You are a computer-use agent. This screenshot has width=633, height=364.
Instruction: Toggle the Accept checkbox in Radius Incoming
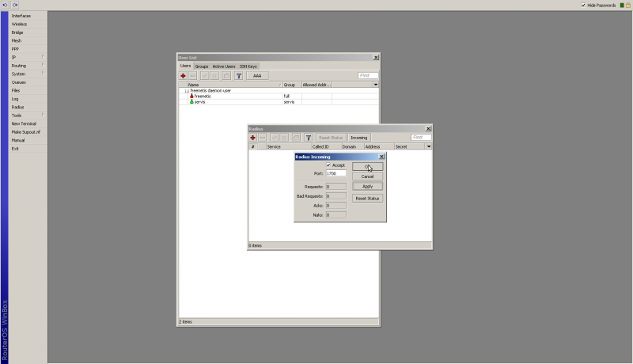coord(328,165)
